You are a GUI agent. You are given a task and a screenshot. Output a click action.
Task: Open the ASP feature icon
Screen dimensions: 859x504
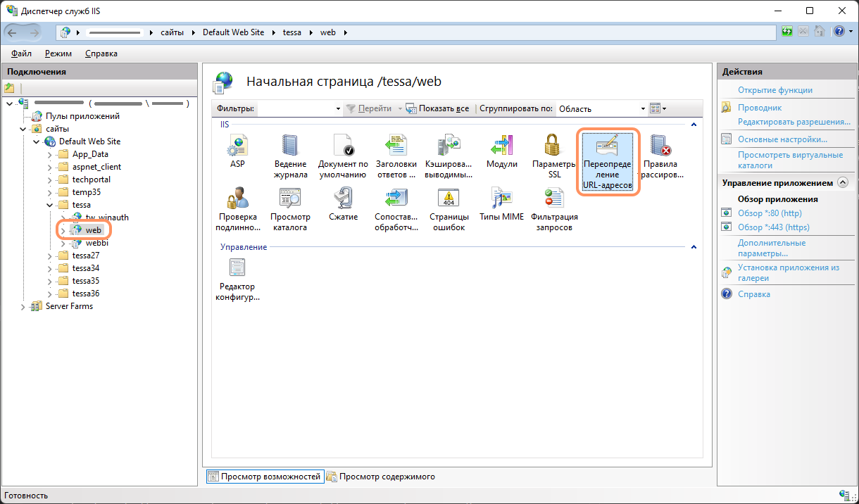237,150
